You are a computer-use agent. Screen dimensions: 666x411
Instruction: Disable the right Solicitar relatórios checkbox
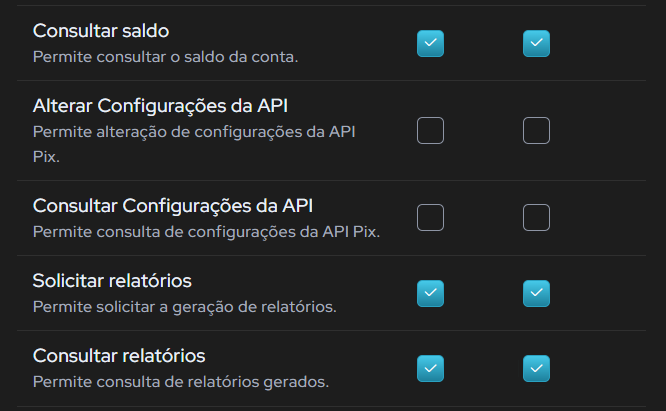coord(536,293)
